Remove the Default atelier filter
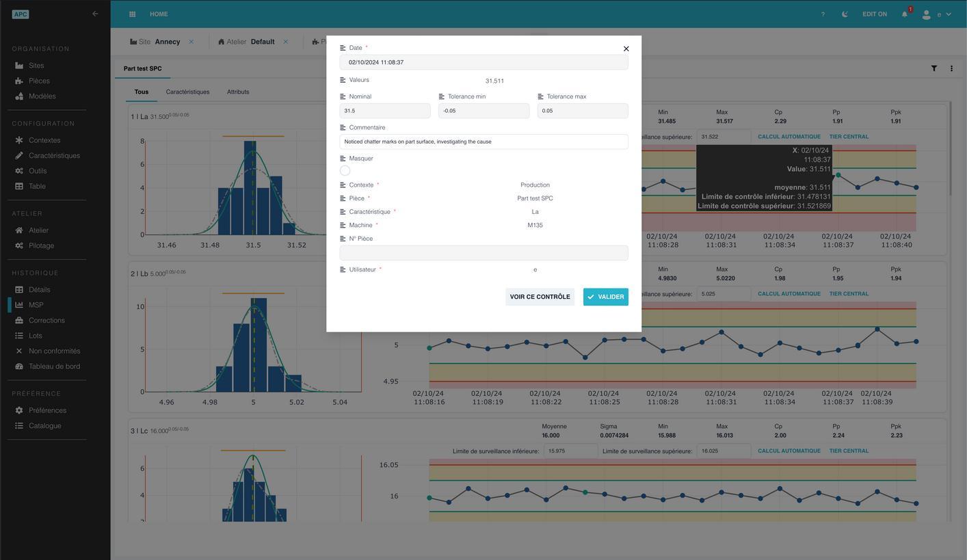This screenshot has width=967, height=560. click(286, 42)
